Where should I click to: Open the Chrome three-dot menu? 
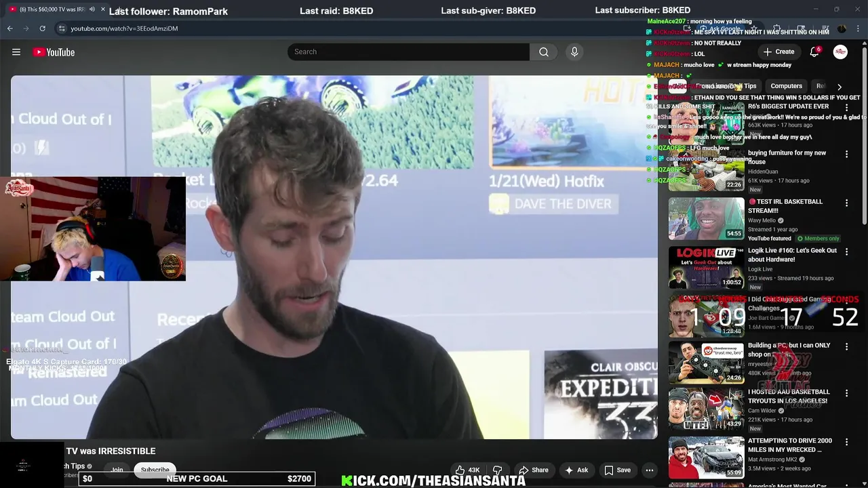point(857,28)
